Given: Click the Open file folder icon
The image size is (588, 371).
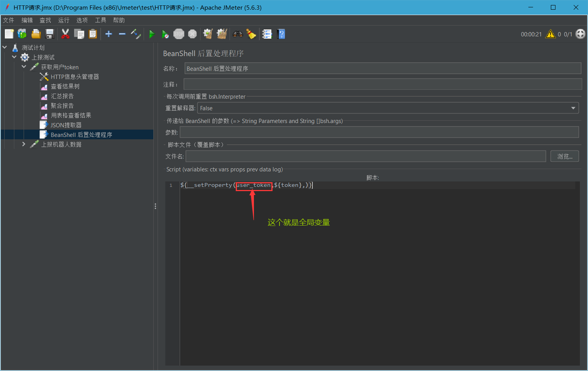Looking at the screenshot, I should pyautogui.click(x=36, y=34).
